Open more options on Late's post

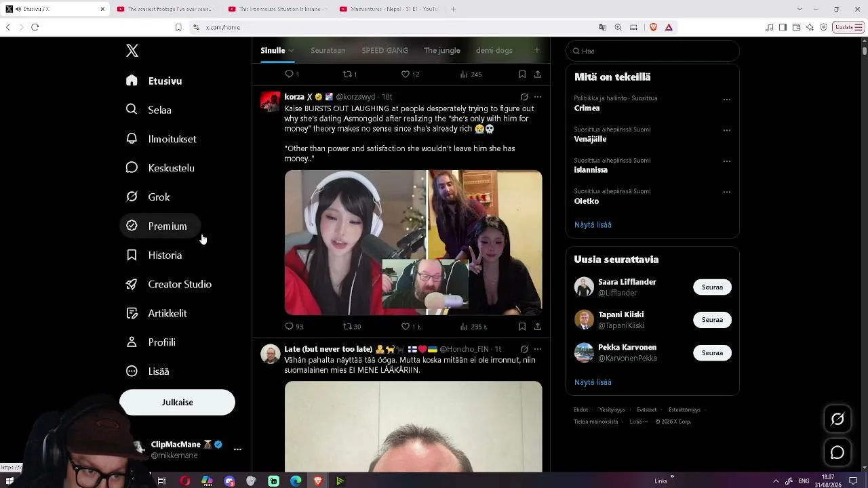click(538, 349)
